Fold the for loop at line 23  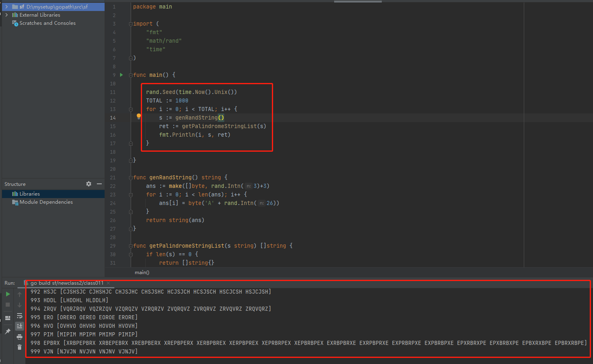click(x=131, y=195)
